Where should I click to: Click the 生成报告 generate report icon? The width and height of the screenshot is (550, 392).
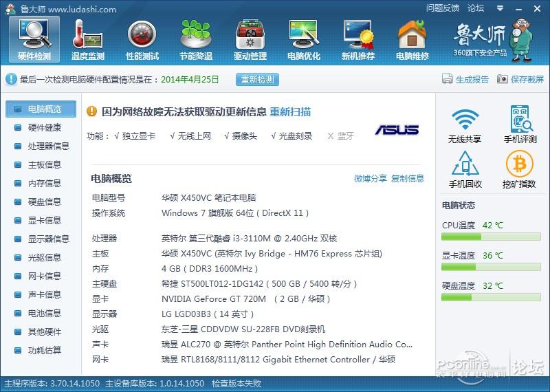pos(448,79)
